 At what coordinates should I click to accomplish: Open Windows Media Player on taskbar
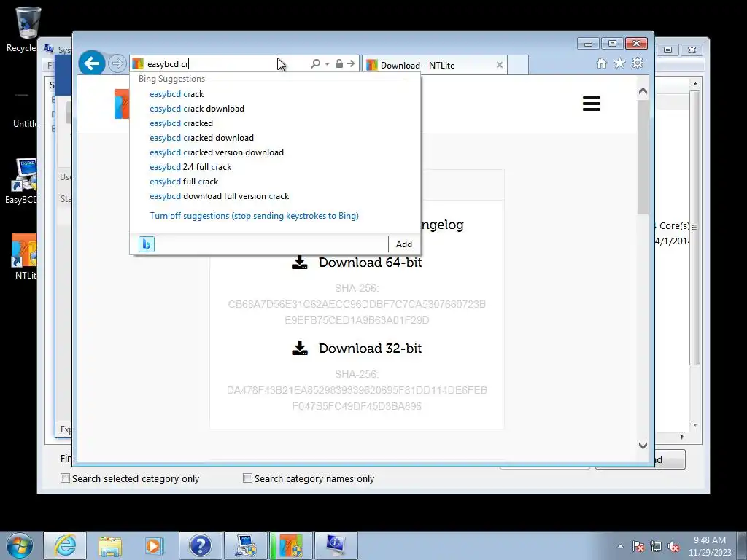(155, 545)
